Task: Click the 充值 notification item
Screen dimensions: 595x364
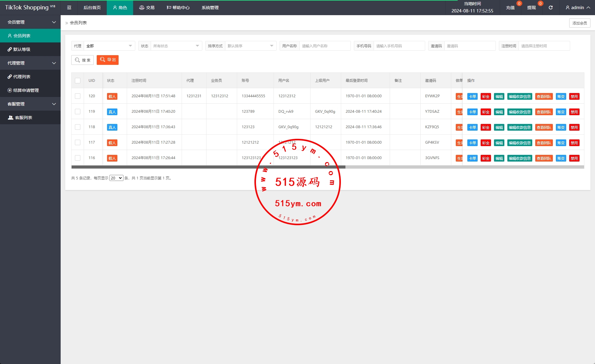Action: 510,8
